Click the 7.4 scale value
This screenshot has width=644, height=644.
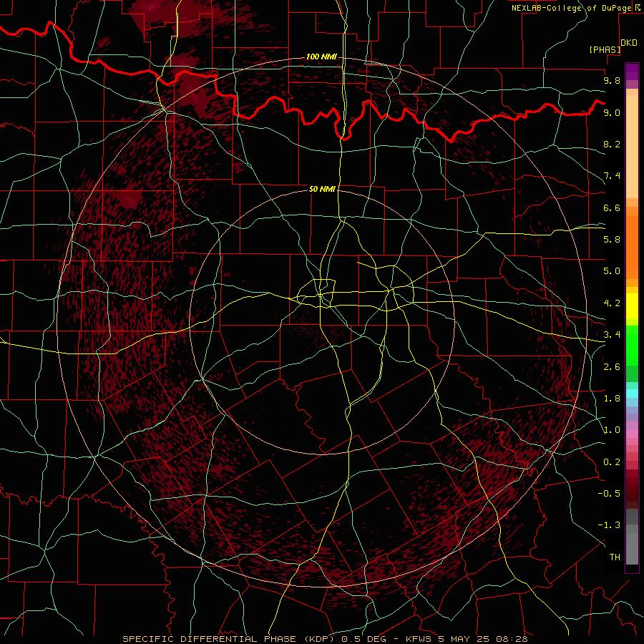(612, 176)
